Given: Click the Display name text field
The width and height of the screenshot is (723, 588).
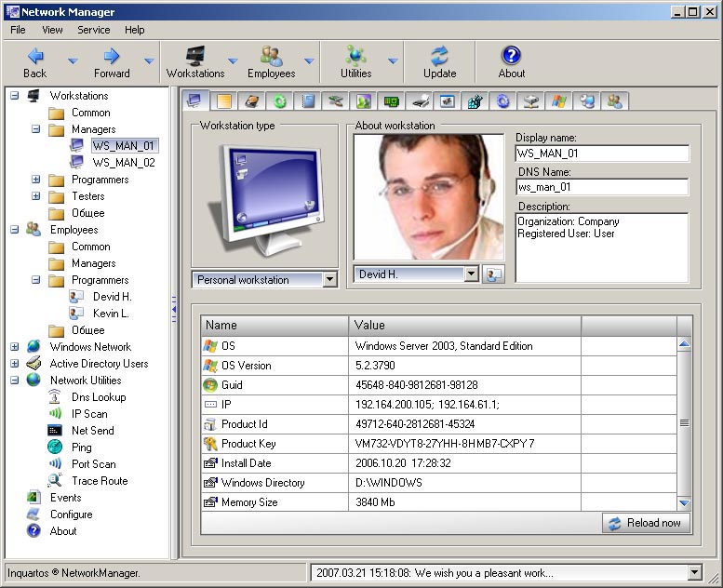Looking at the screenshot, I should pyautogui.click(x=601, y=154).
